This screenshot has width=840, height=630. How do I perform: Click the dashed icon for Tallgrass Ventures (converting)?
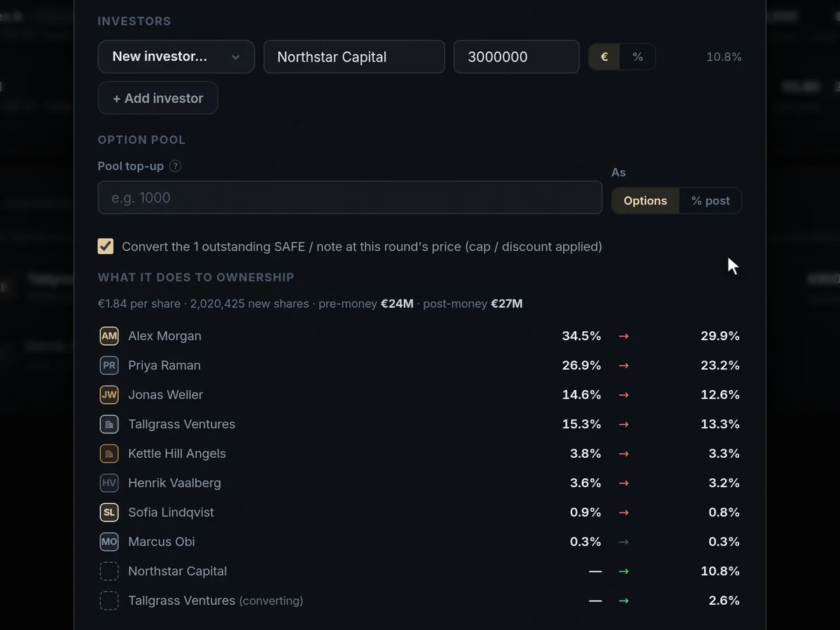109,601
